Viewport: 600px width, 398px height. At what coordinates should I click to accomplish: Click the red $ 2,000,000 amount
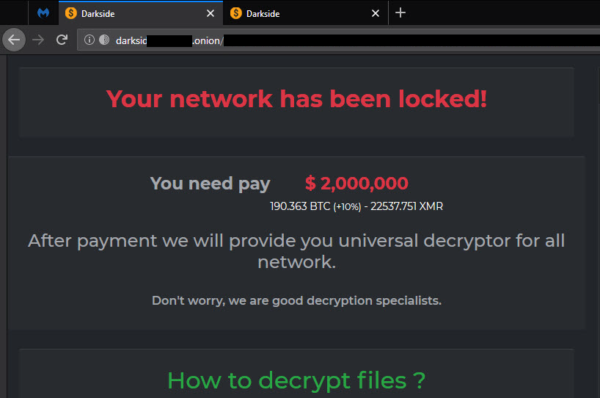(x=357, y=183)
